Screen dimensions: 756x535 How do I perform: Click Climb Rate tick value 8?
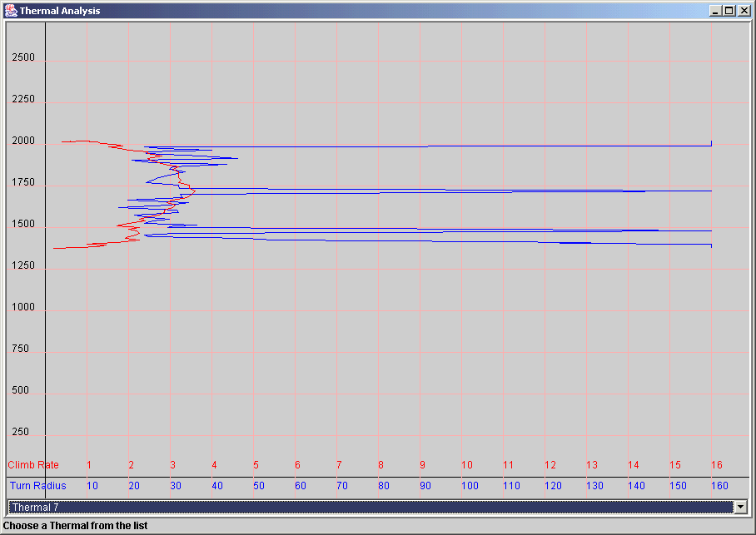[380, 465]
